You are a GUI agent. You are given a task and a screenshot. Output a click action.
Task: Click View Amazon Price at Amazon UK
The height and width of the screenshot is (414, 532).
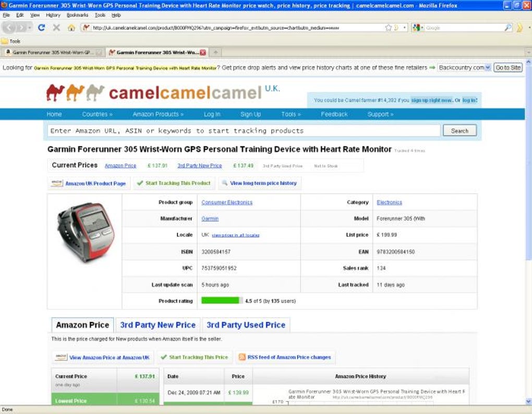pyautogui.click(x=102, y=357)
